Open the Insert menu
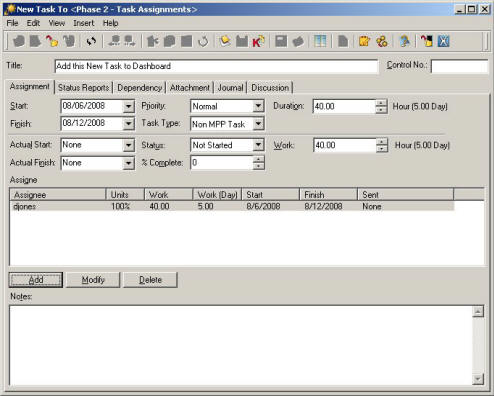Viewport: 494px width, 396px height. [x=84, y=23]
